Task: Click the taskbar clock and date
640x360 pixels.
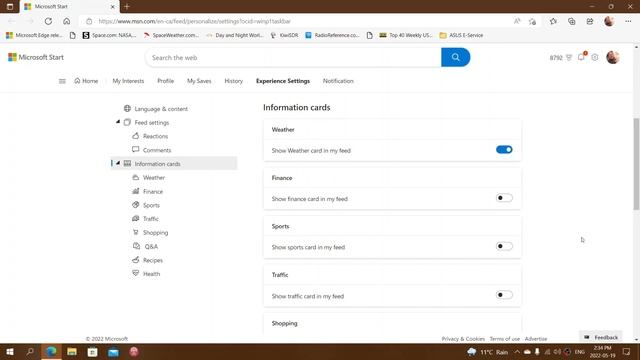Action: pyautogui.click(x=602, y=352)
